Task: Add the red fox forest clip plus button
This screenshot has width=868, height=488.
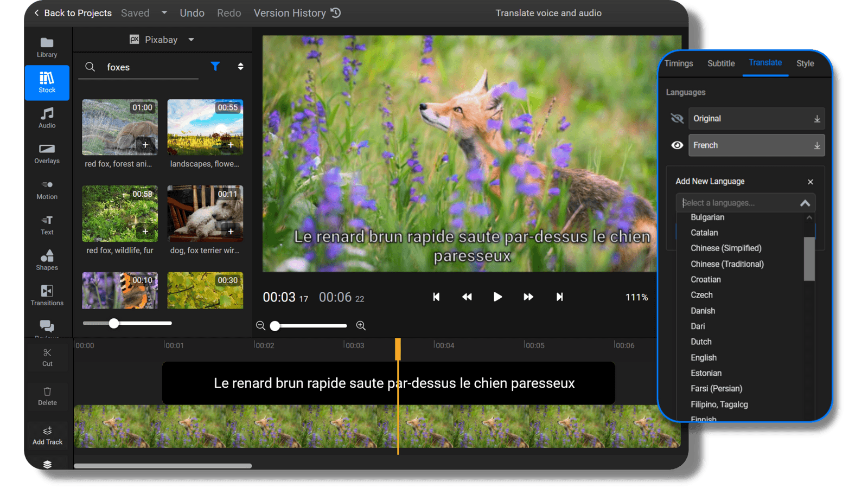Action: pyautogui.click(x=145, y=145)
